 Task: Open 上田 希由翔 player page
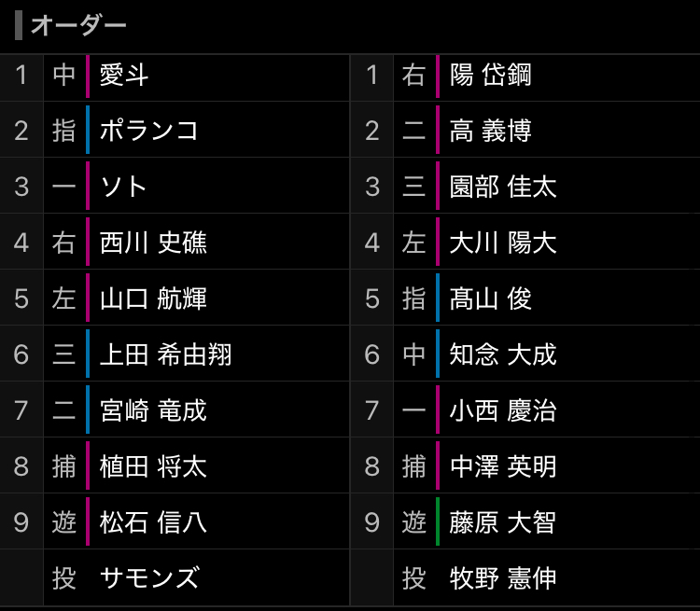coord(165,354)
